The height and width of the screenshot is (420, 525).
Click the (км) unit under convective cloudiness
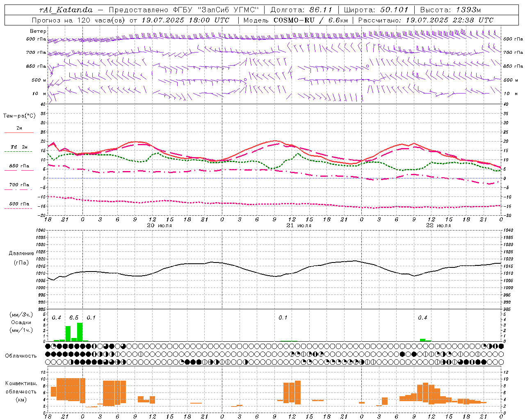click(21, 399)
